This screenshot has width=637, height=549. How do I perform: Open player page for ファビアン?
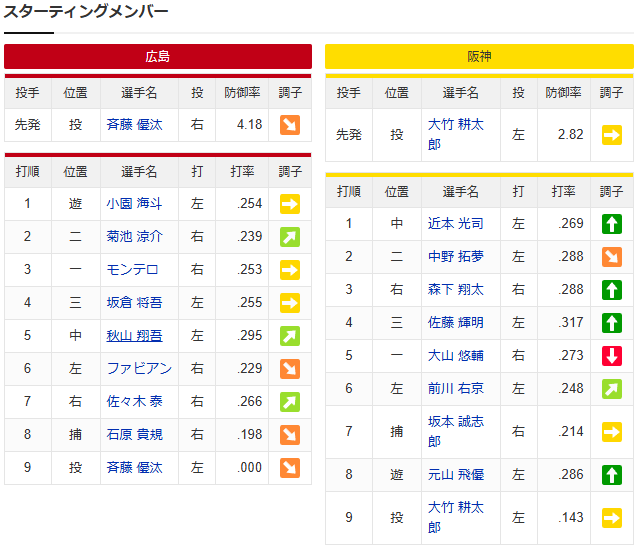(139, 368)
